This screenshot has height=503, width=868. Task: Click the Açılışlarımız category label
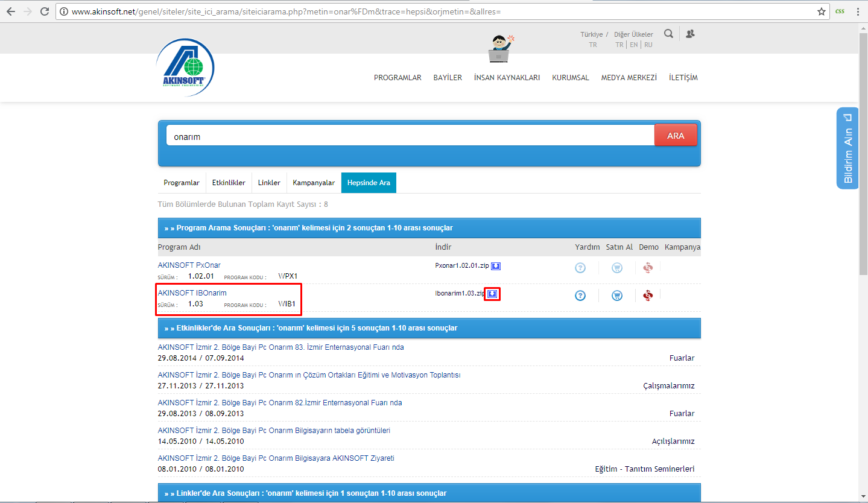tap(673, 441)
